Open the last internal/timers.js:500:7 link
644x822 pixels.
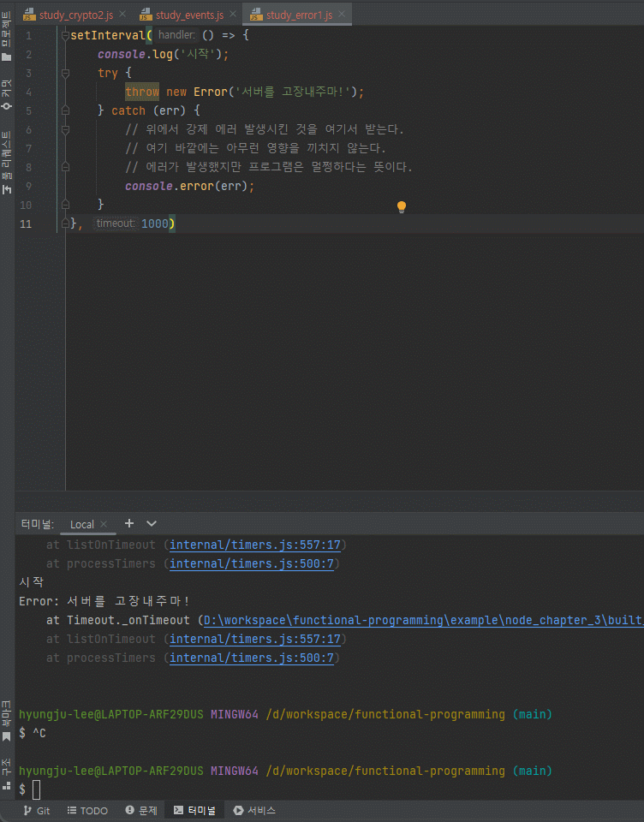(254, 658)
